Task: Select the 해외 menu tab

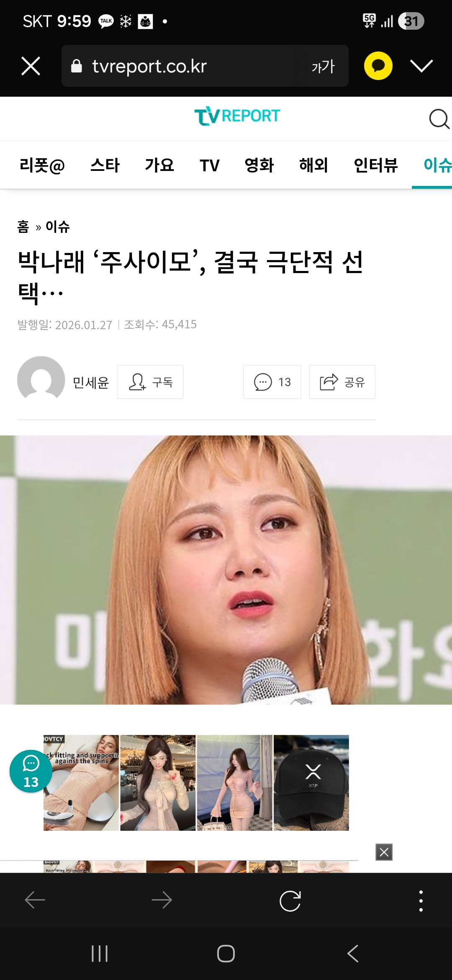Action: (x=313, y=165)
